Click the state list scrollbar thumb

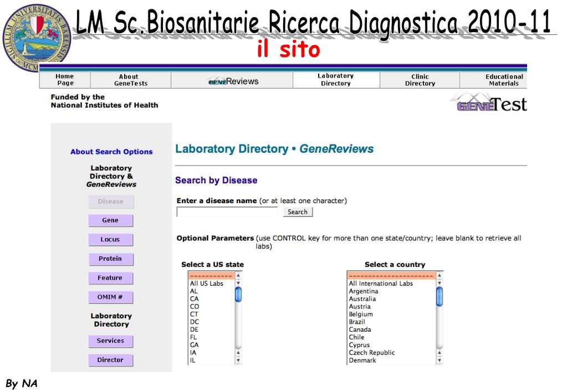[238, 294]
